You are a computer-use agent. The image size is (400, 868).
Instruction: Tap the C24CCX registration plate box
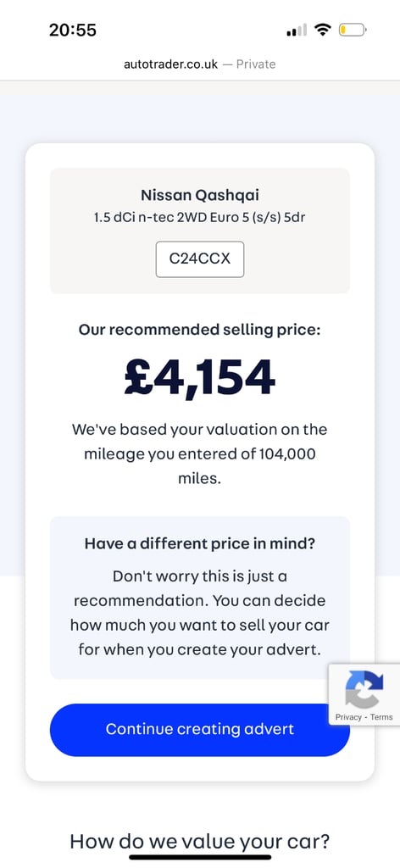tap(200, 259)
